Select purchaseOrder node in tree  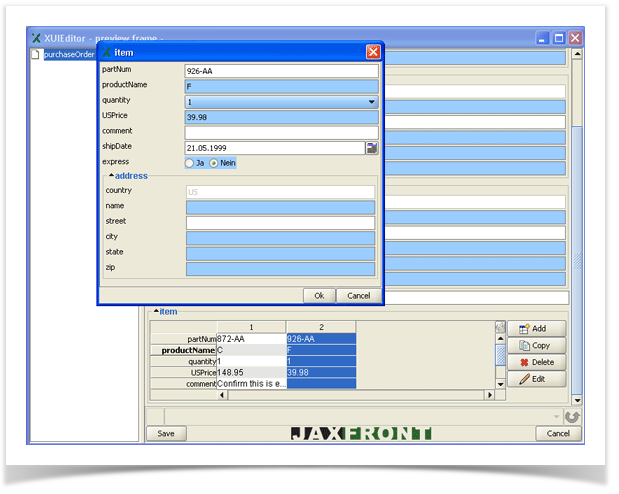pos(70,55)
